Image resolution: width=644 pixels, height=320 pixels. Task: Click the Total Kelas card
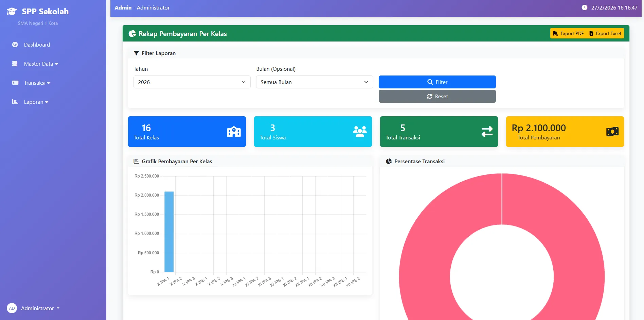(187, 132)
